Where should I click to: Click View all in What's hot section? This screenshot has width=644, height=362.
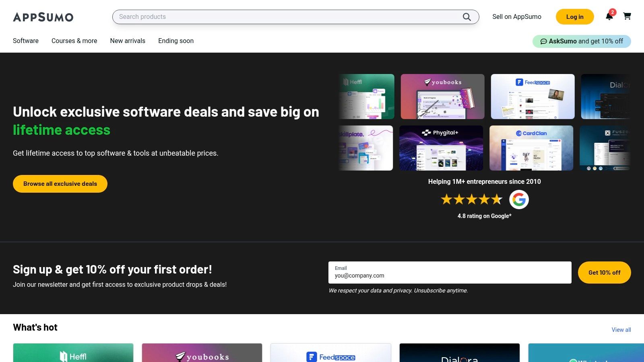tap(621, 329)
